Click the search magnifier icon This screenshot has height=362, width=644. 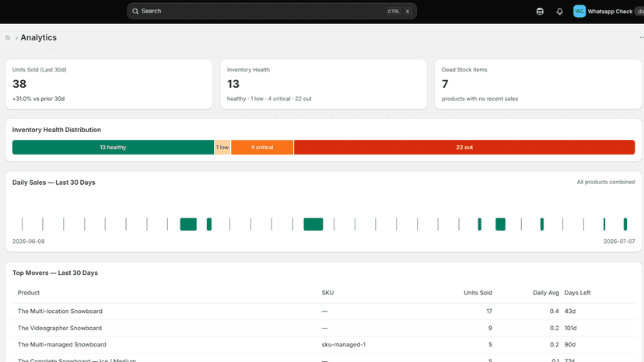tap(135, 11)
